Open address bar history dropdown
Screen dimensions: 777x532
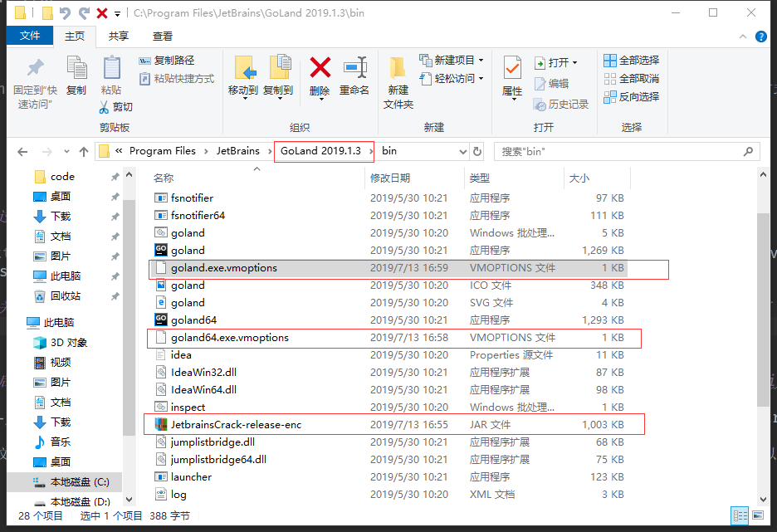click(463, 152)
